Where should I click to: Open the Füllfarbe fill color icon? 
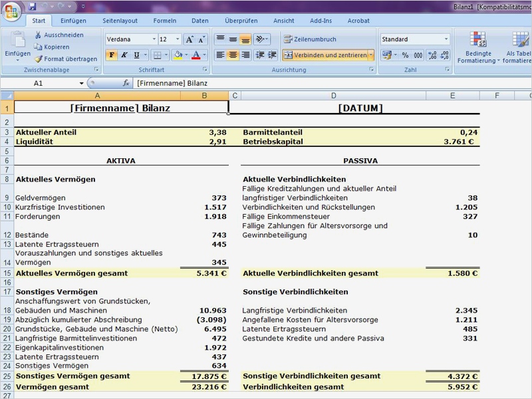coord(178,55)
